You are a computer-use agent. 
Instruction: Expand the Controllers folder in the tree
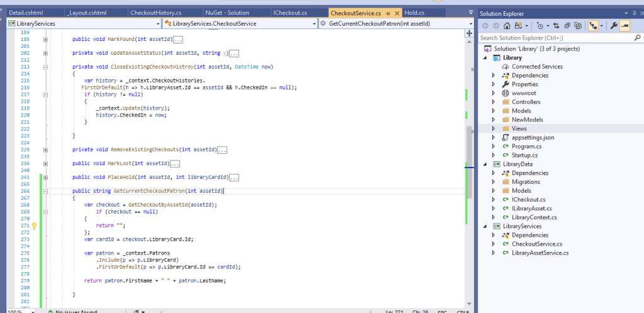(x=494, y=102)
